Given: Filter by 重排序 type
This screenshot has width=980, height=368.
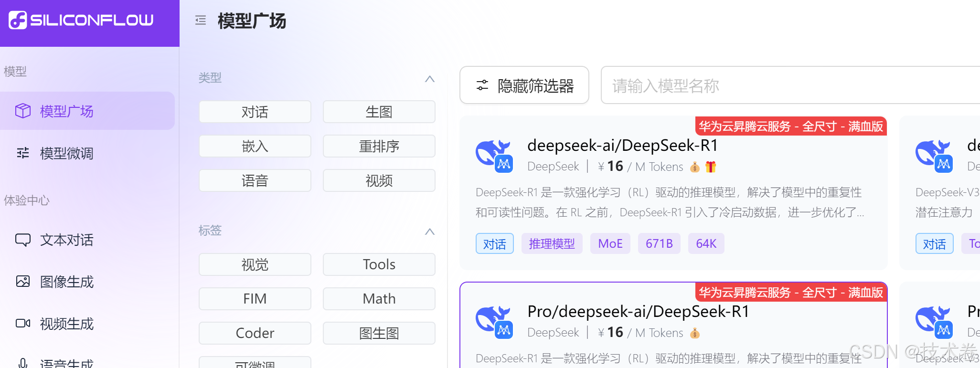Looking at the screenshot, I should click(x=379, y=146).
